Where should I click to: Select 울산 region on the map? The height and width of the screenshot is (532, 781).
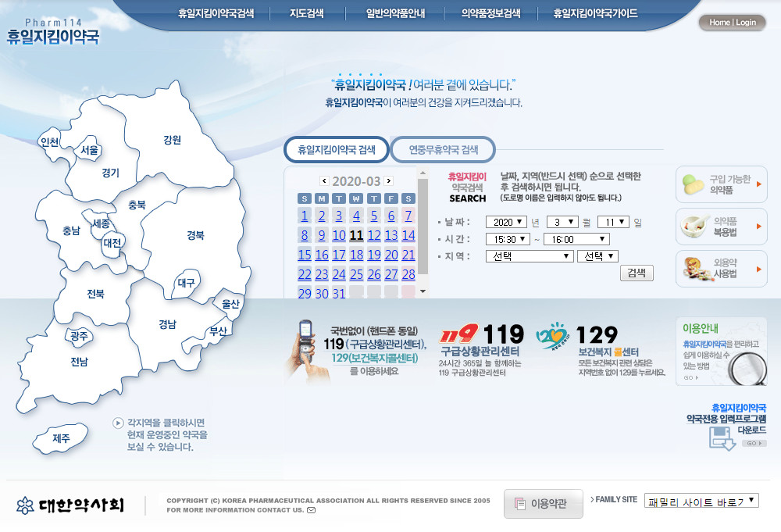[230, 303]
